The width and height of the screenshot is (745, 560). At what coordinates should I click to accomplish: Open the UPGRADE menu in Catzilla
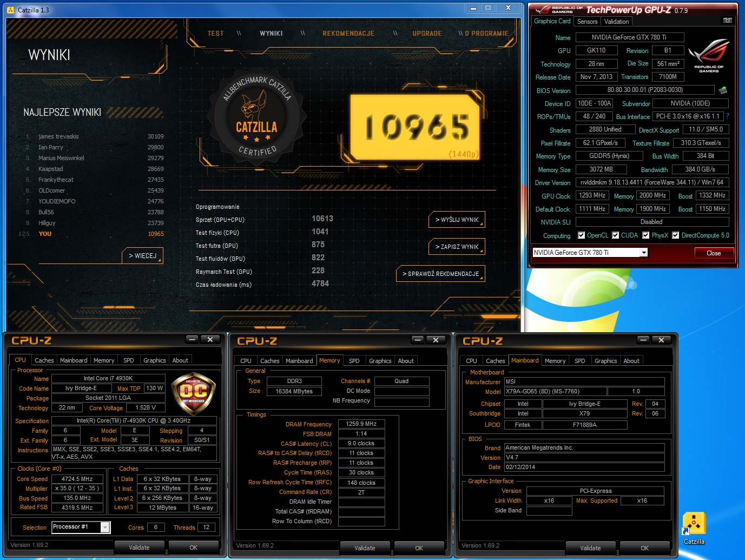click(427, 34)
